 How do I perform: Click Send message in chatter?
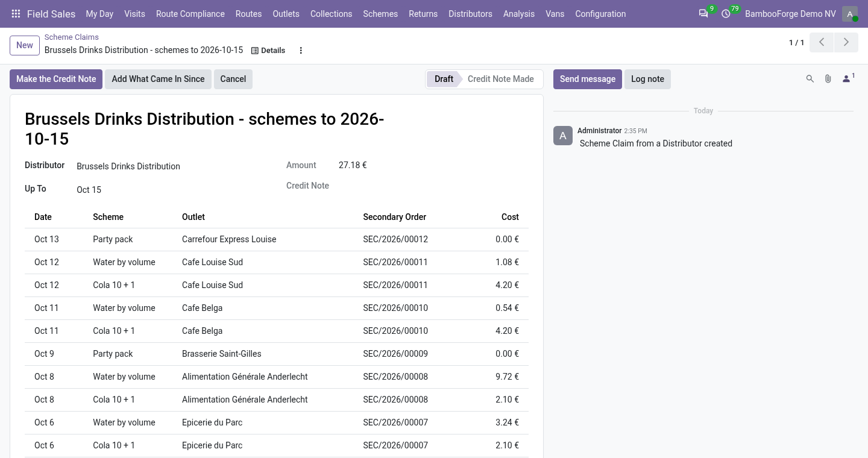point(588,79)
